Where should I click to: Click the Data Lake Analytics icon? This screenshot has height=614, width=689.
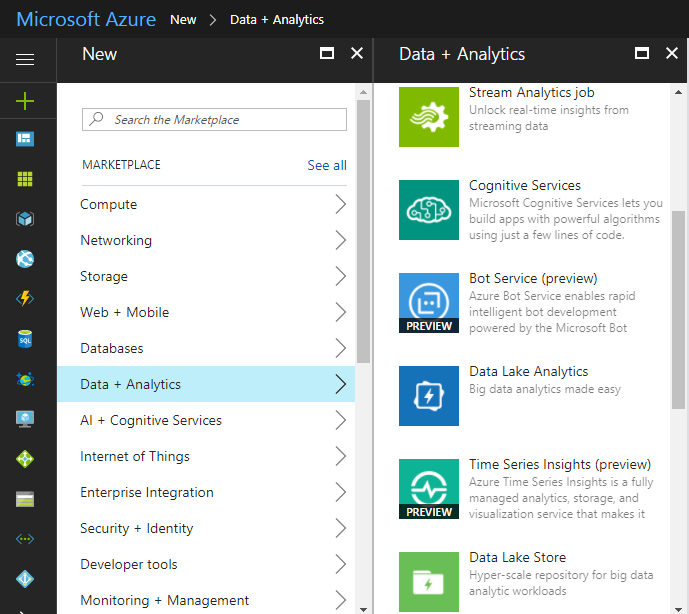(x=429, y=396)
